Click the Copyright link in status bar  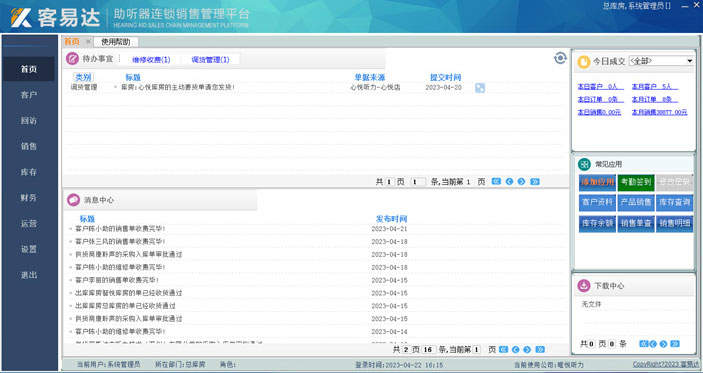coord(665,364)
